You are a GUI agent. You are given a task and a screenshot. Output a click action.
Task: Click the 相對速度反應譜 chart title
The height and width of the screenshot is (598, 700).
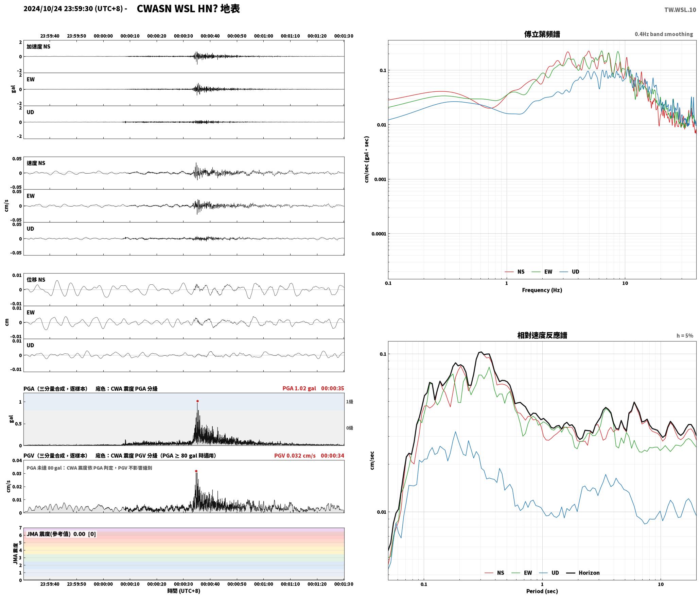(542, 335)
